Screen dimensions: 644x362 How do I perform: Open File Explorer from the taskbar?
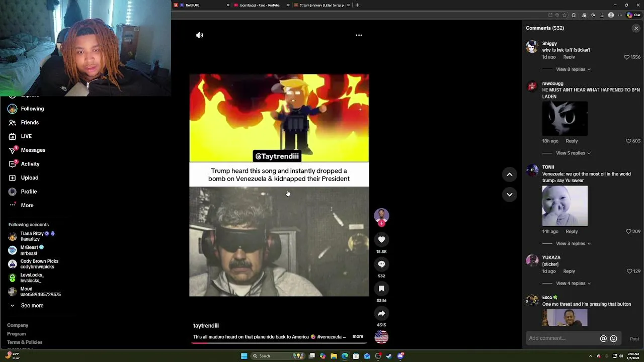click(334, 356)
